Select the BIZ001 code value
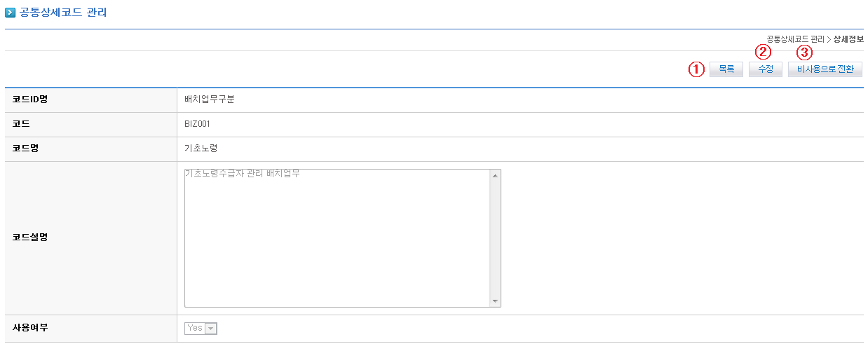 [197, 124]
